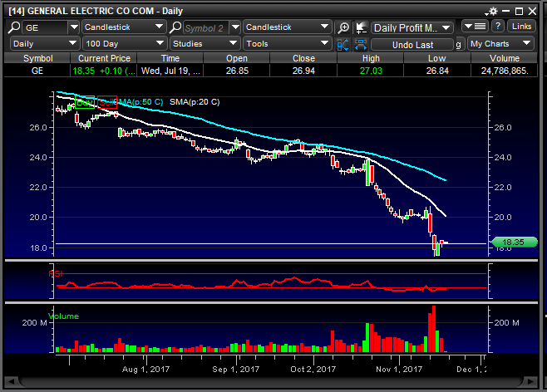This screenshot has height=392, width=547.
Task: Expand the GE symbol dropdown arrow
Action: pyautogui.click(x=74, y=27)
